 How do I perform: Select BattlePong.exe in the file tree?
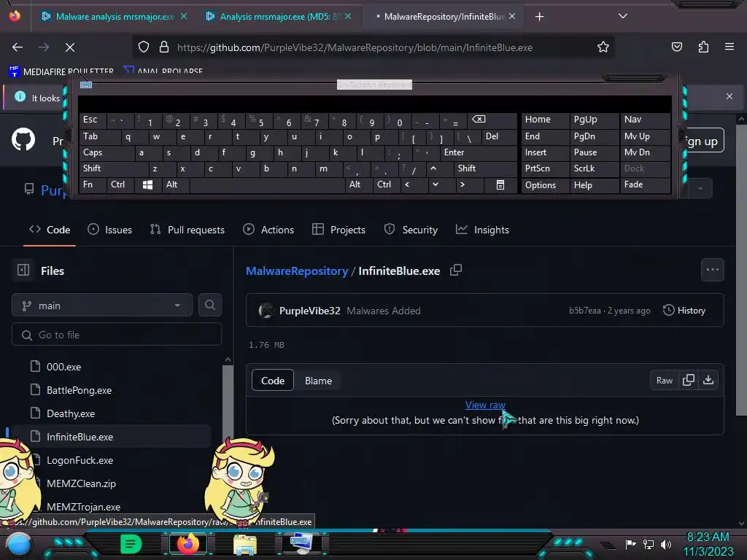coord(79,391)
